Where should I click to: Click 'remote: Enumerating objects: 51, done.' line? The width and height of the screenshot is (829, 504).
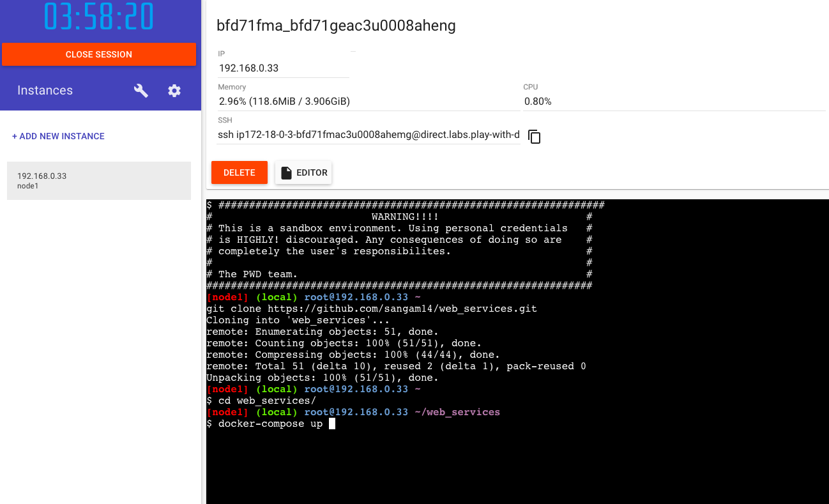click(x=323, y=332)
